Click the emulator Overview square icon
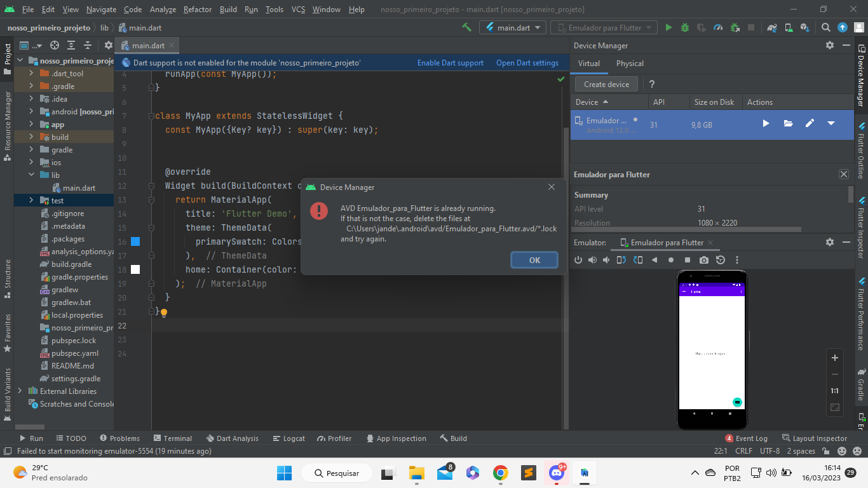Screen dimensions: 868x488 (x=688, y=260)
